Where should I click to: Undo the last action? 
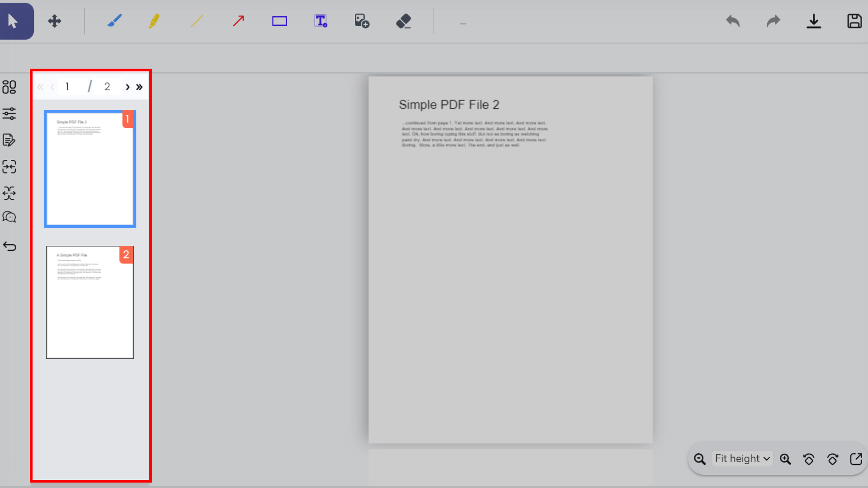[x=733, y=21]
